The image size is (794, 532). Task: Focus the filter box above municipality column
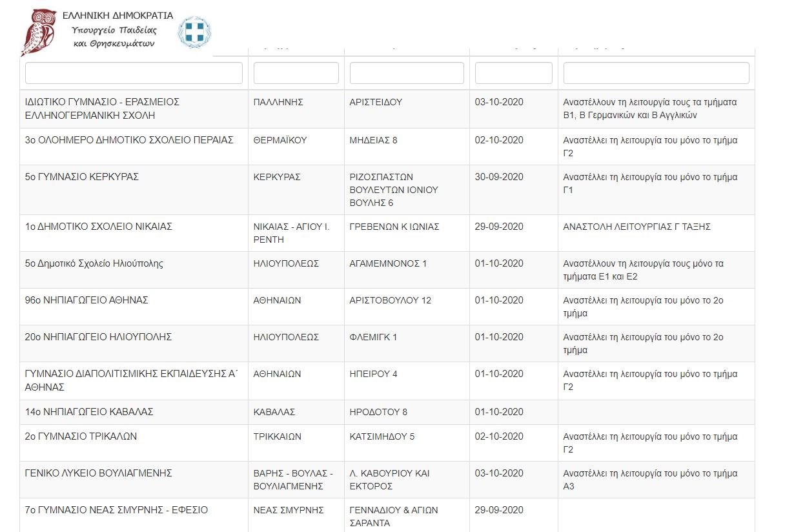click(296, 73)
